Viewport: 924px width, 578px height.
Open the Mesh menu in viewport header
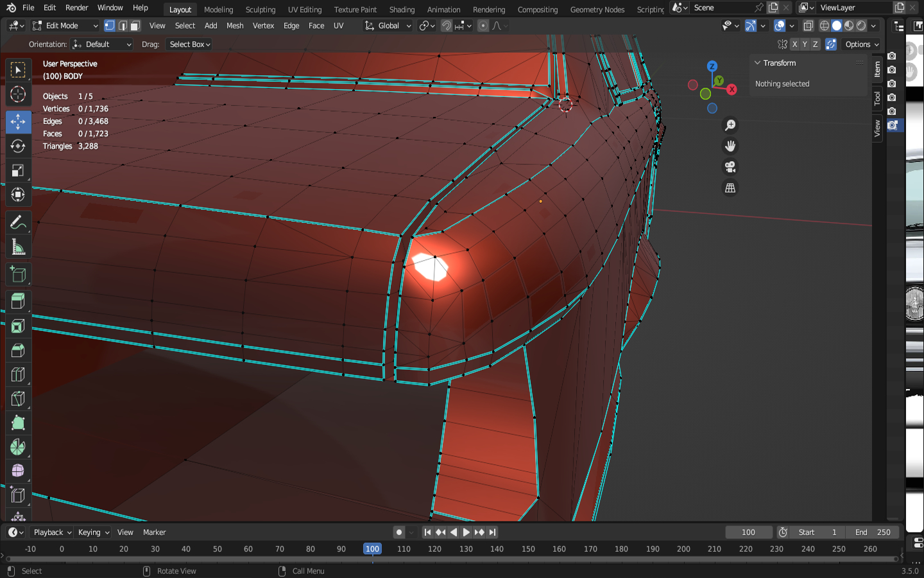[x=235, y=26]
